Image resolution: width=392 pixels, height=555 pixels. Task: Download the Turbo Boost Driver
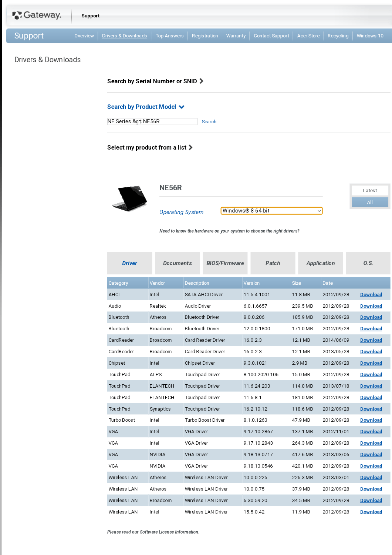click(371, 420)
